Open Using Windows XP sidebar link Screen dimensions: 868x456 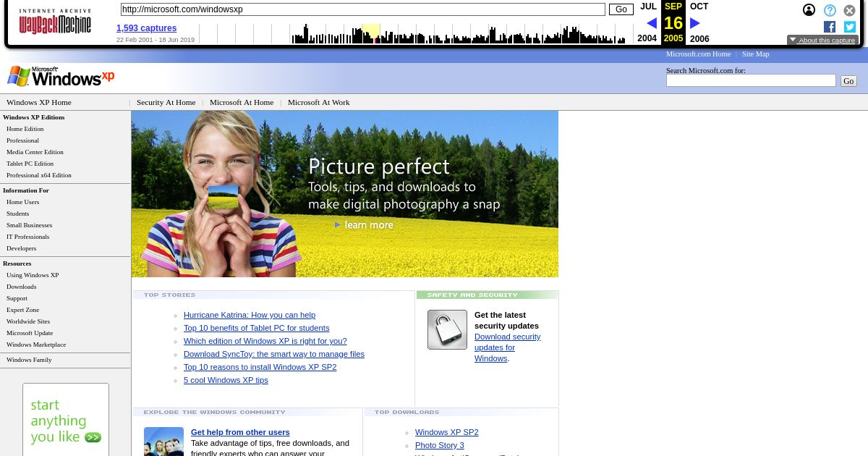point(33,275)
